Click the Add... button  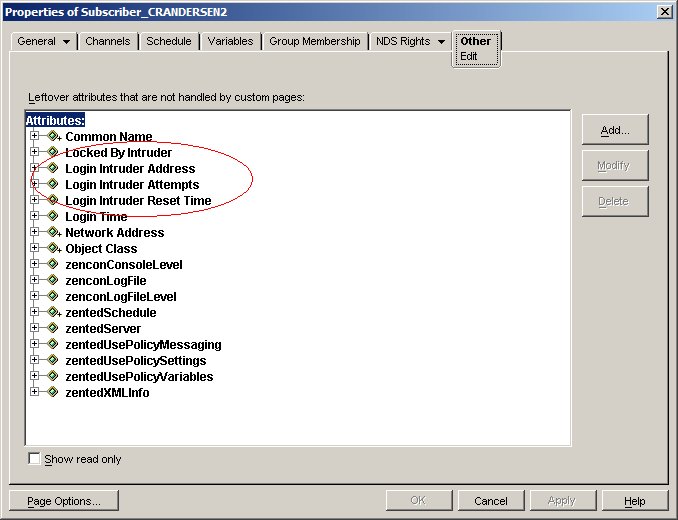click(x=615, y=130)
